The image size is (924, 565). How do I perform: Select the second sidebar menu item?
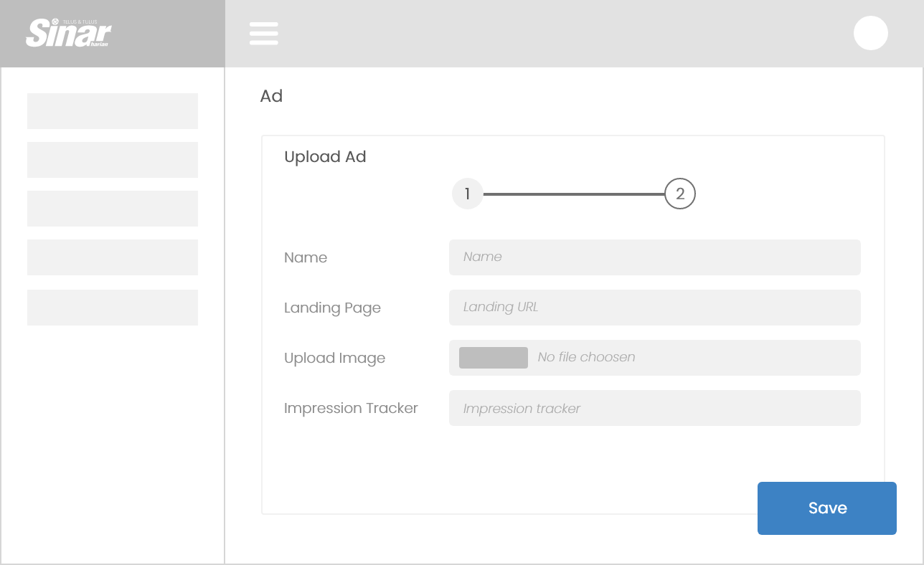pyautogui.click(x=113, y=160)
